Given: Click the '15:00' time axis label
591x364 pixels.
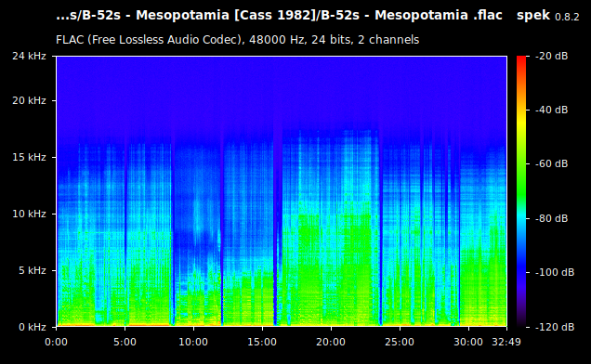Looking at the screenshot, I should (262, 342).
